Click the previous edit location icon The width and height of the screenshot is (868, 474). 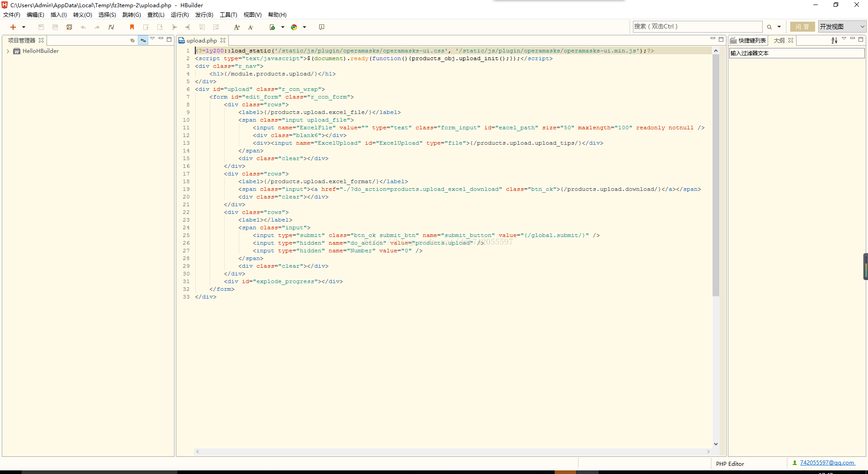(x=202, y=27)
